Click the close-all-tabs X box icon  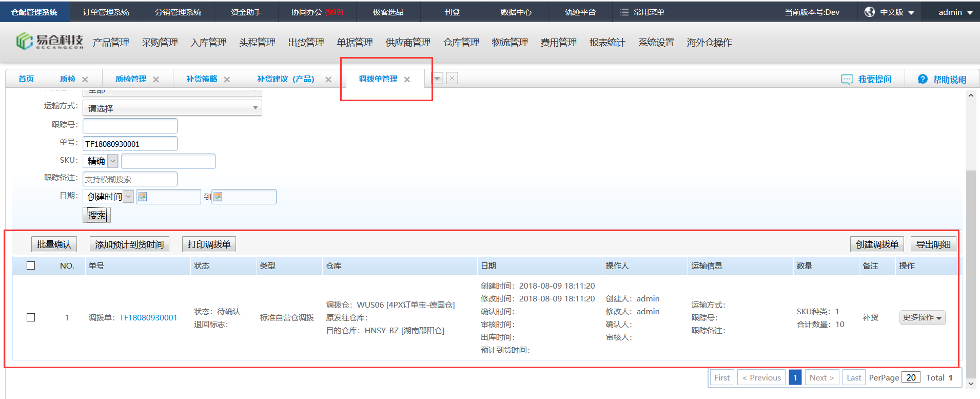click(452, 79)
